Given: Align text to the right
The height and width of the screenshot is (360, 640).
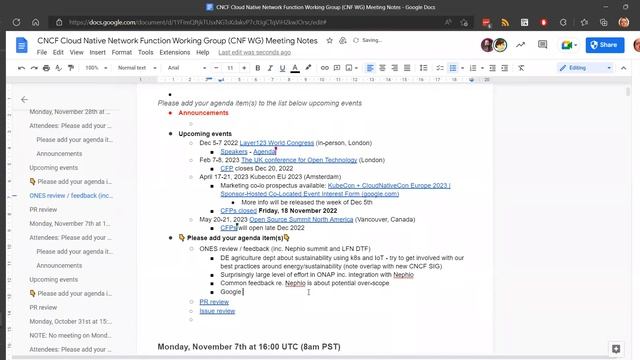Looking at the screenshot, I should click(394, 68).
